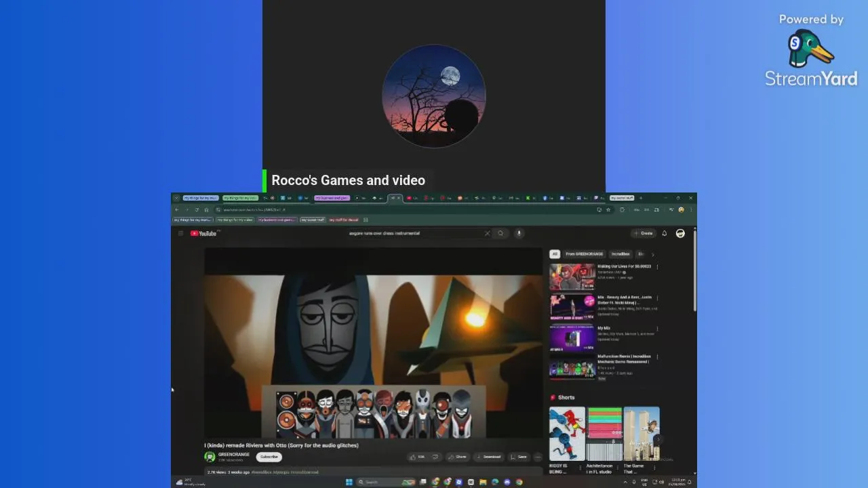868x488 pixels.
Task: Open YouTube notifications bell
Action: pyautogui.click(x=665, y=233)
